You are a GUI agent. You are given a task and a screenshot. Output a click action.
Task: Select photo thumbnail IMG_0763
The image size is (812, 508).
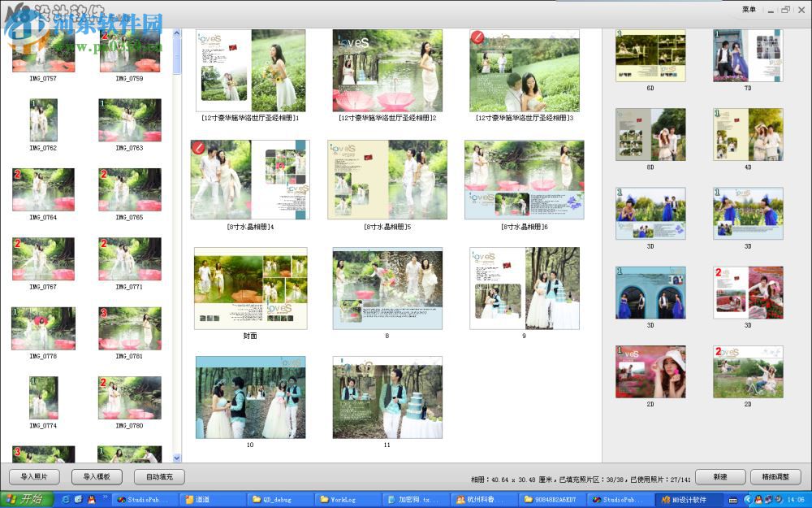click(x=129, y=119)
